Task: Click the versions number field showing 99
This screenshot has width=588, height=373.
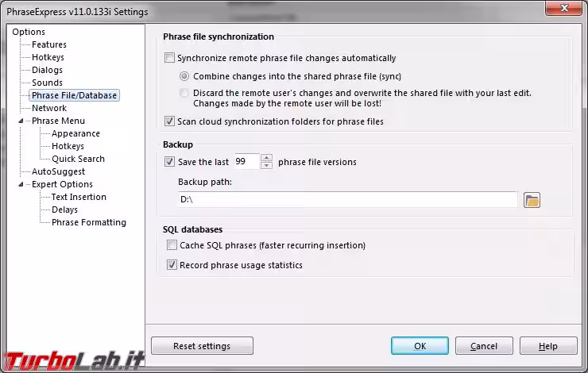Action: [246, 161]
